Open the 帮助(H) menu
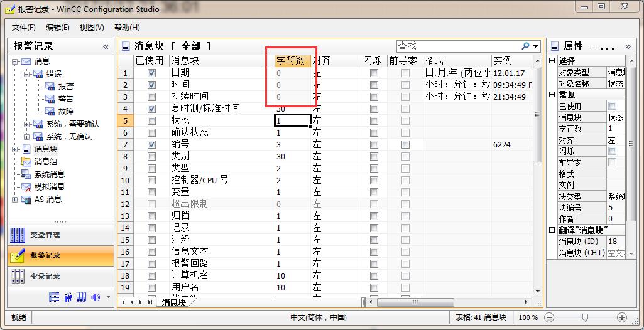 (x=127, y=28)
